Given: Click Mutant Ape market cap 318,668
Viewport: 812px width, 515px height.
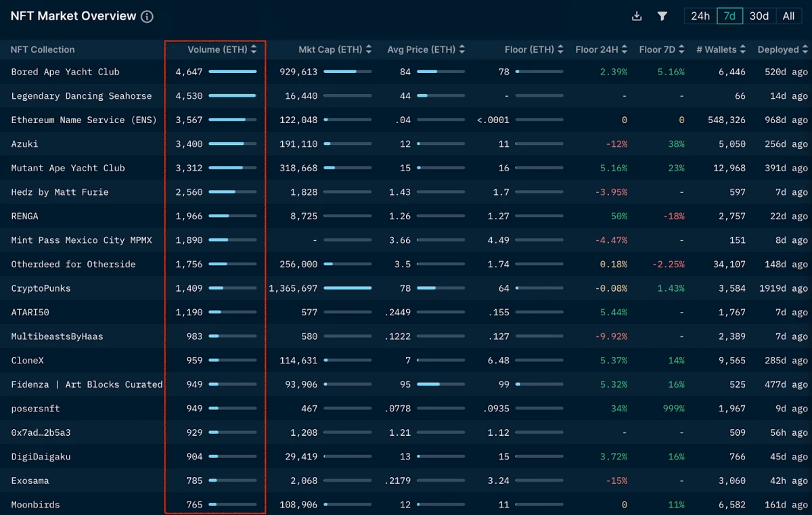Looking at the screenshot, I should 298,168.
